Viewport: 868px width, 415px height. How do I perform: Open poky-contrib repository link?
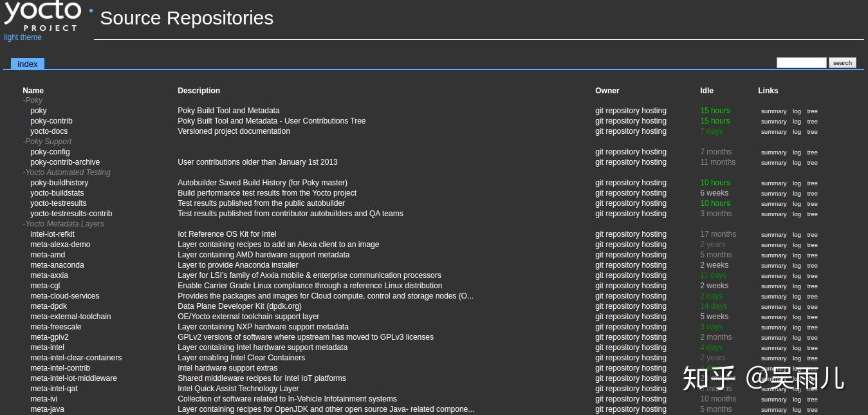point(51,121)
